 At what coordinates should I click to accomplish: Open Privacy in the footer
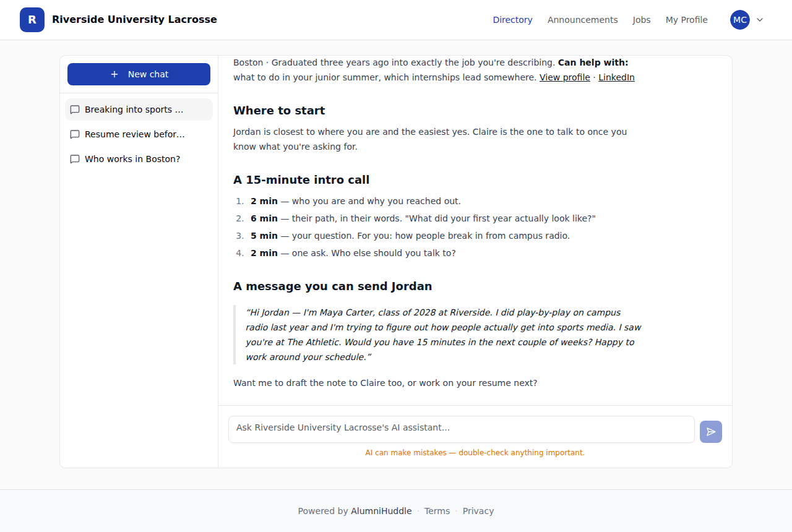pyautogui.click(x=478, y=511)
